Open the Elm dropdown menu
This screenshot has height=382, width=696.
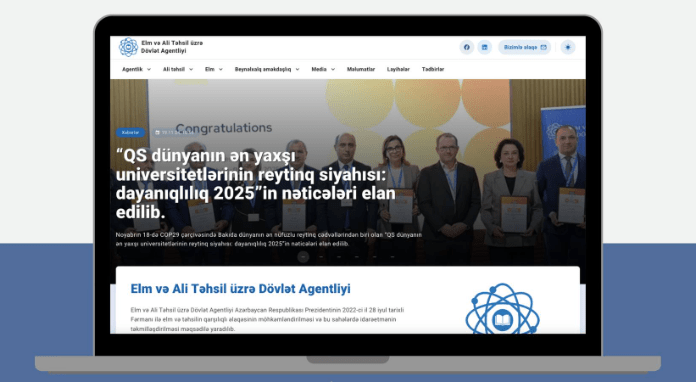click(214, 69)
